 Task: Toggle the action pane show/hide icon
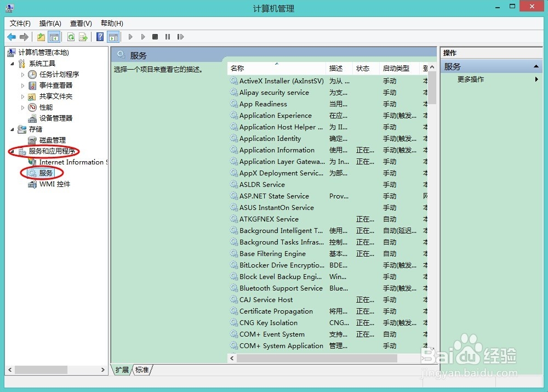click(x=112, y=37)
